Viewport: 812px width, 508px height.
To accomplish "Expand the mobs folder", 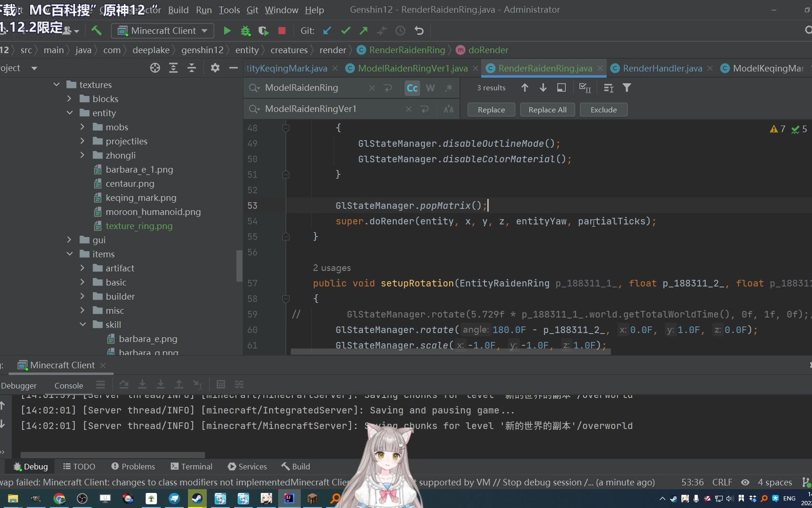I will [83, 127].
